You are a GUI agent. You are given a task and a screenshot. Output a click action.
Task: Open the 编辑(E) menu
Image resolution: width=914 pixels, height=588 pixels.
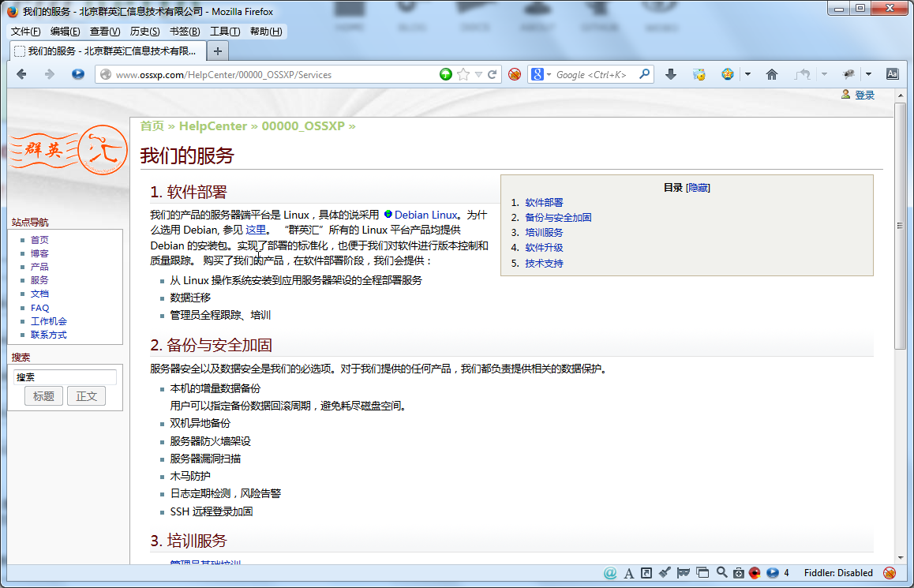[66, 32]
